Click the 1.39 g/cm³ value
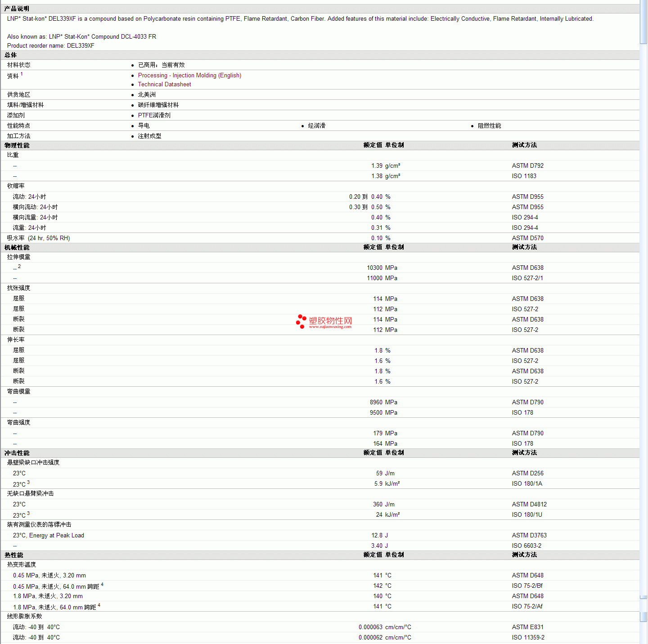This screenshot has width=648, height=644. (x=386, y=166)
